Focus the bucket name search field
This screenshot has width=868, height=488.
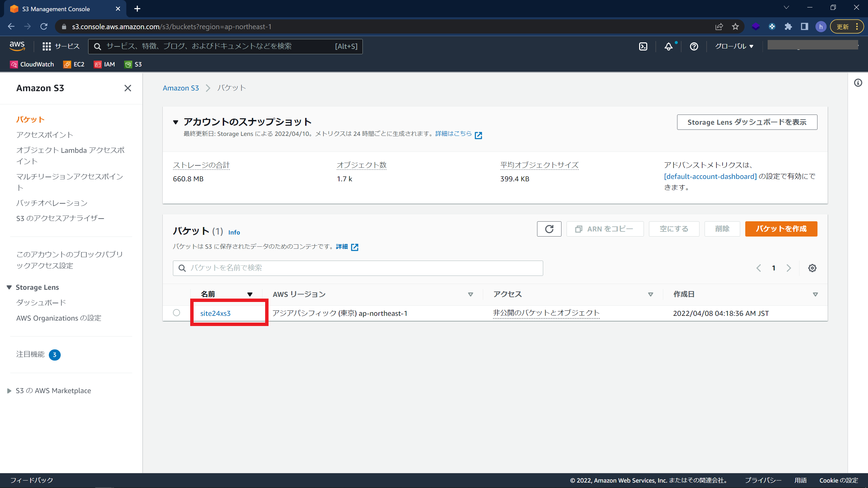coord(358,268)
